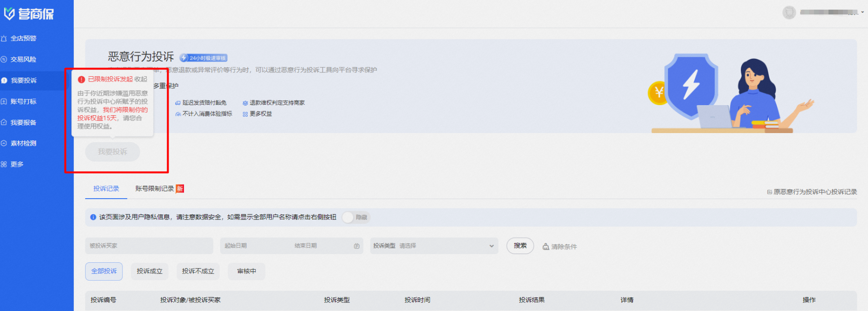Click the 更多 grid icon in sidebar

(4, 164)
